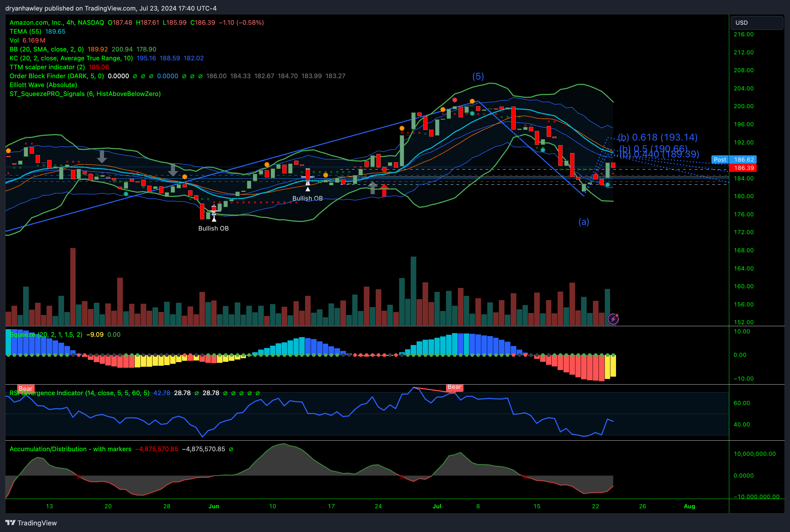The width and height of the screenshot is (790, 532).
Task: Select Accumulation/Distribution - with markers legend
Action: tap(70, 449)
